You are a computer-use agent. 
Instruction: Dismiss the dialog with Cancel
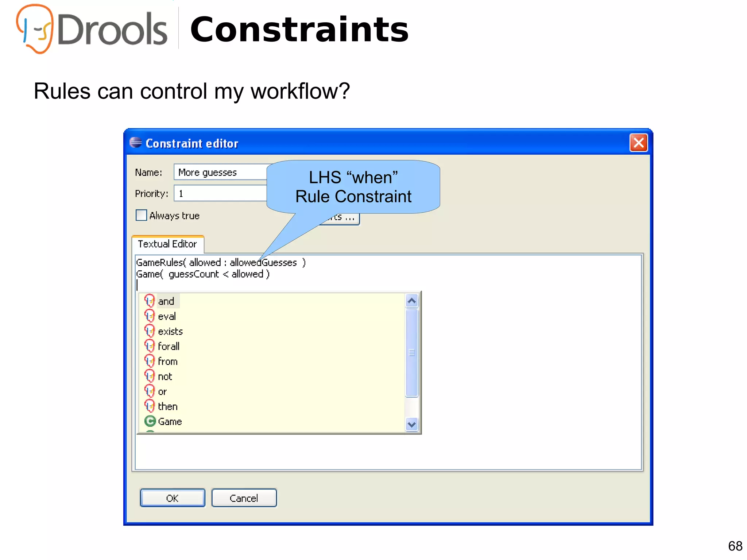coord(244,498)
